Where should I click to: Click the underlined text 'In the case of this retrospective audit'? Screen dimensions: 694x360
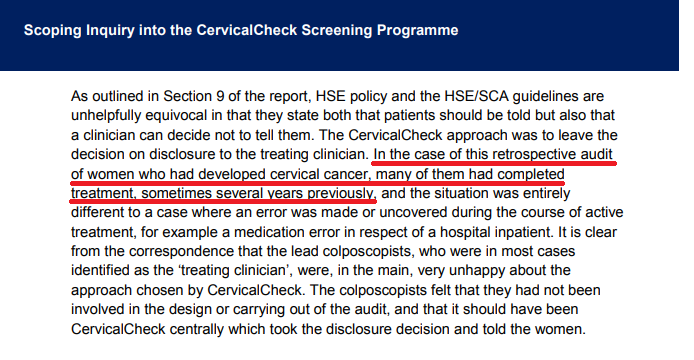pyautogui.click(x=493, y=154)
